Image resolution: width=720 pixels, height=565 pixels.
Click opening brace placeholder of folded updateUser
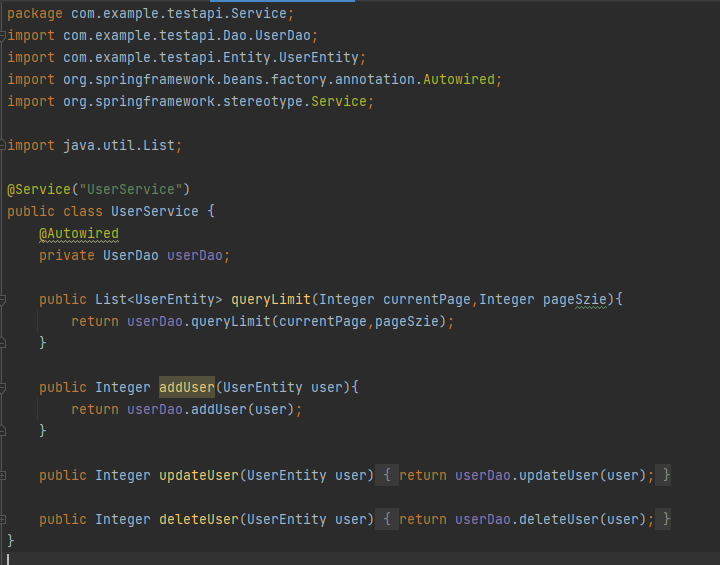pos(386,475)
